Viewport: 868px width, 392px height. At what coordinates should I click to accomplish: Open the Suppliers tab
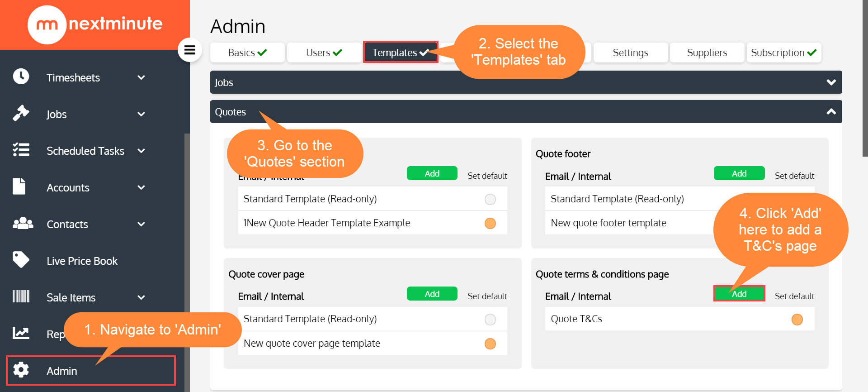point(707,53)
